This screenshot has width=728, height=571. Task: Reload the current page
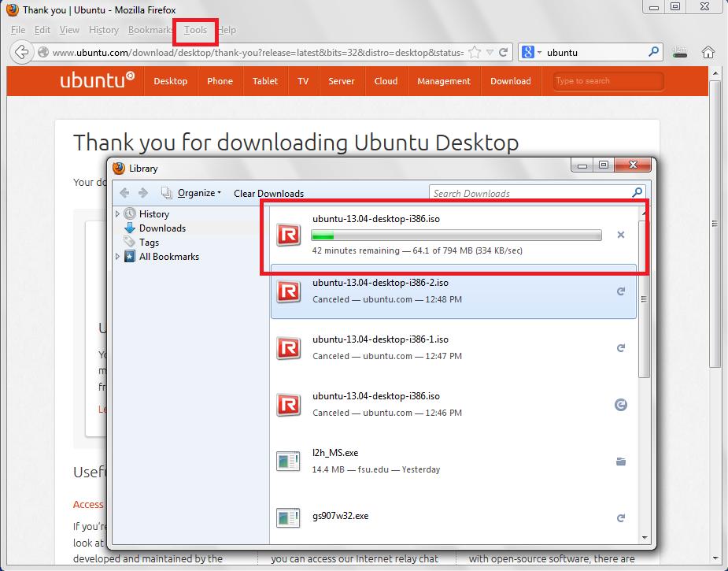point(504,53)
